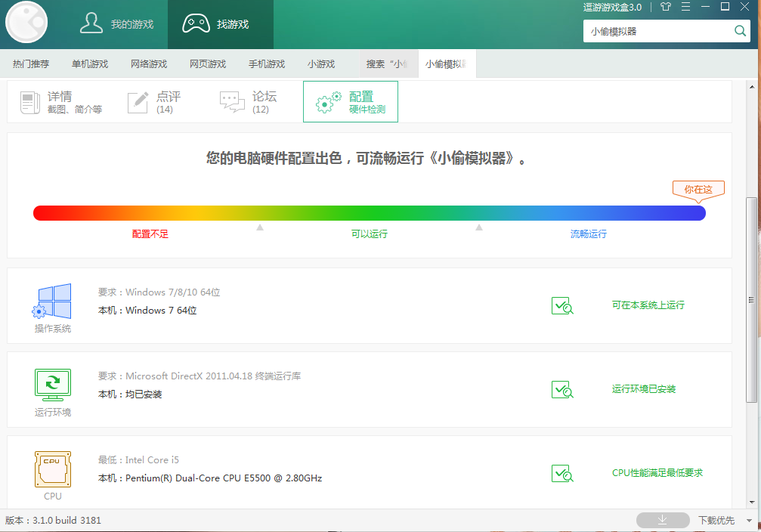
Task: Click the 本机：均已安装 text
Action: click(x=130, y=394)
